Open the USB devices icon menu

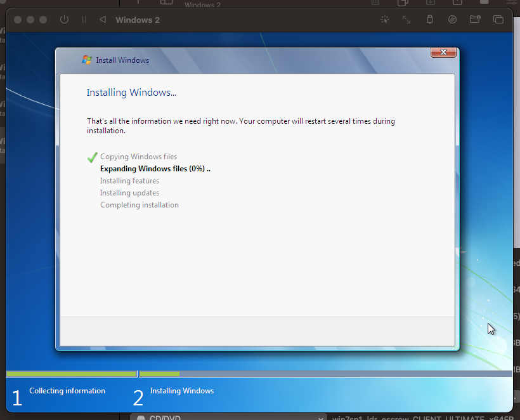click(430, 20)
